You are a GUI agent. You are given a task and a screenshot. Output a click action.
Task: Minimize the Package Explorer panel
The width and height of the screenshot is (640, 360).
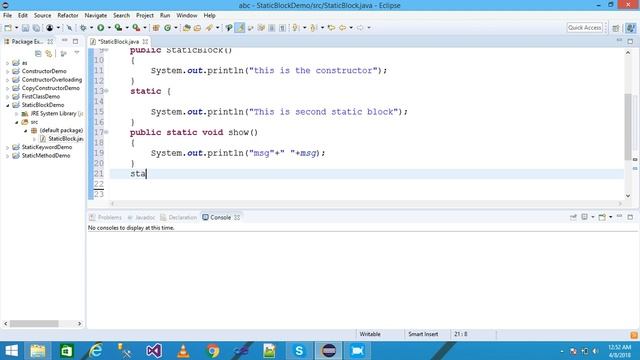click(64, 41)
